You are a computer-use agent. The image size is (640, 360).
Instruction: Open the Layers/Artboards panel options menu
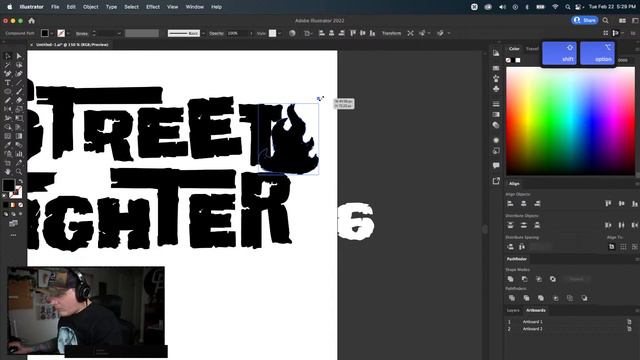636,311
